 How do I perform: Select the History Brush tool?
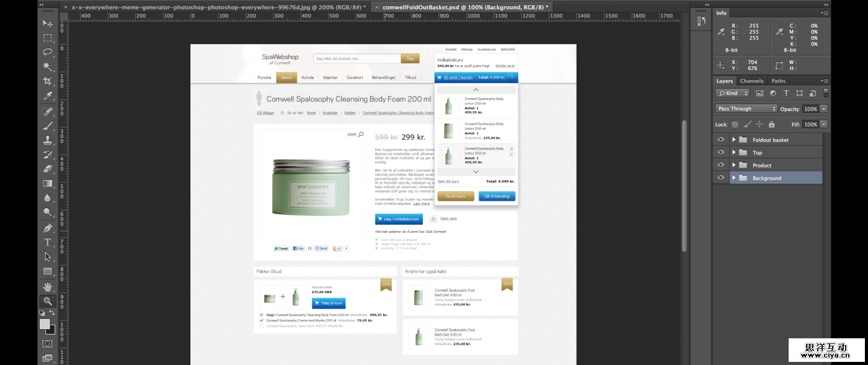(48, 155)
